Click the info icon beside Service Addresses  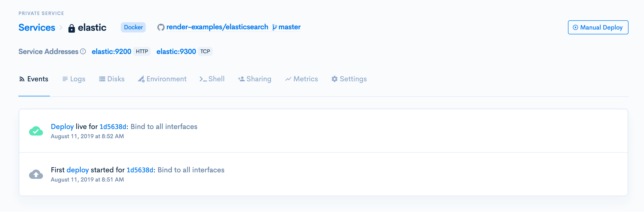pos(83,52)
